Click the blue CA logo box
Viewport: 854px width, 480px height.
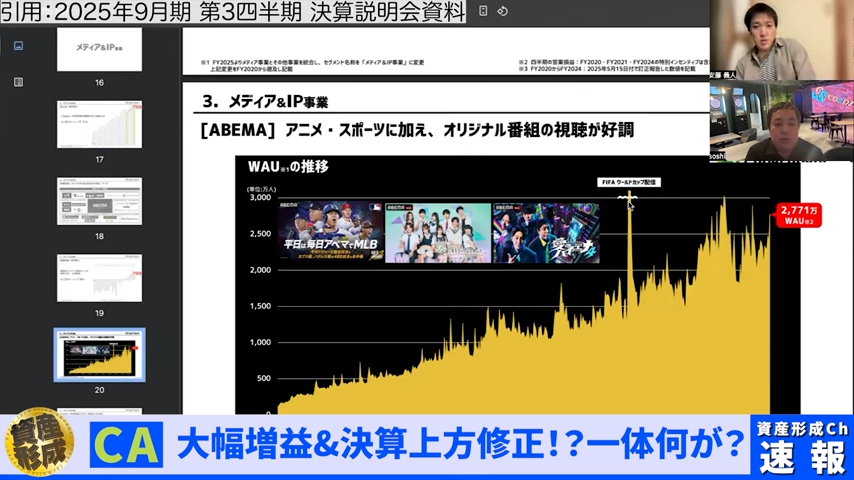126,445
